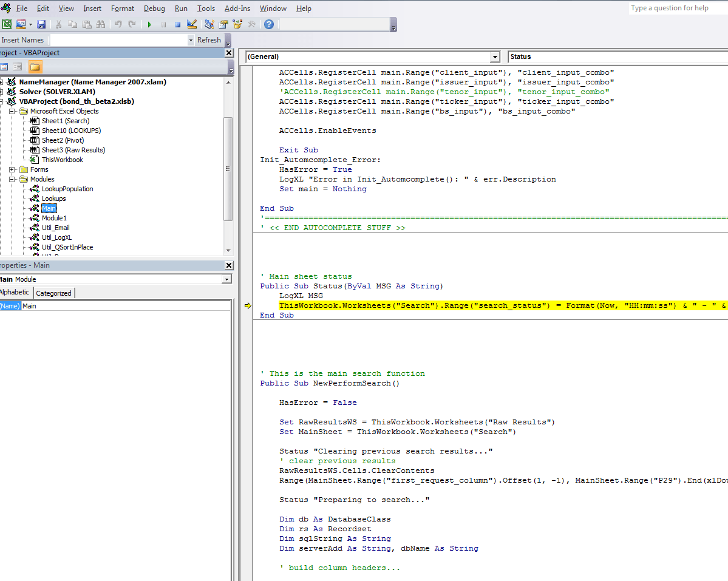Open the Debug menu
Image resolution: width=728 pixels, height=581 pixels.
point(154,8)
